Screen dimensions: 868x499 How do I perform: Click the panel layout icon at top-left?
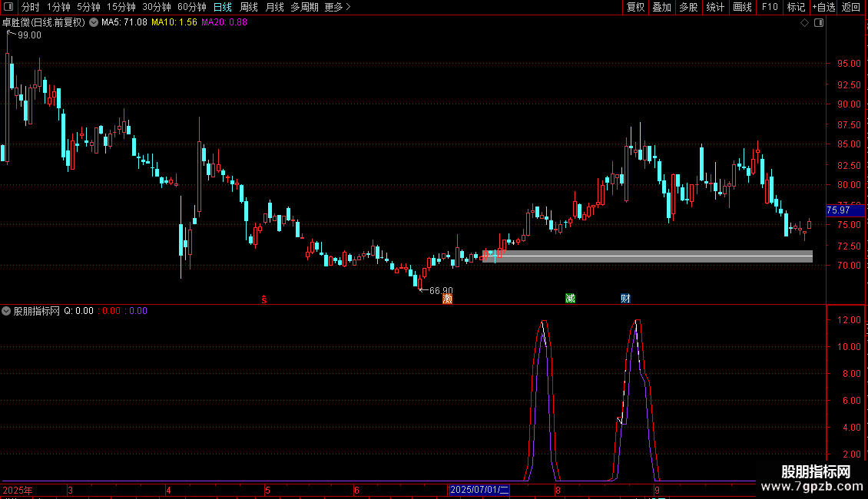(x=8, y=7)
